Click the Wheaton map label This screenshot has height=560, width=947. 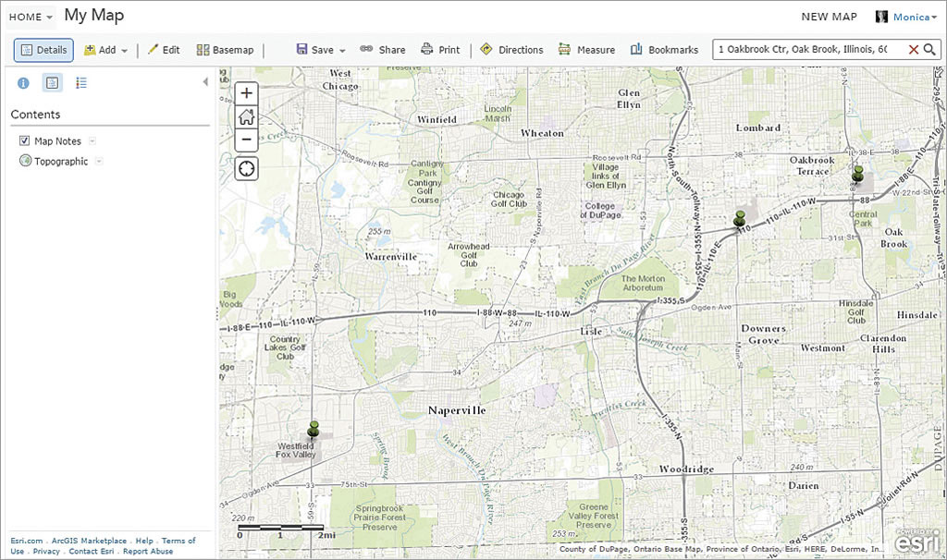tap(542, 133)
